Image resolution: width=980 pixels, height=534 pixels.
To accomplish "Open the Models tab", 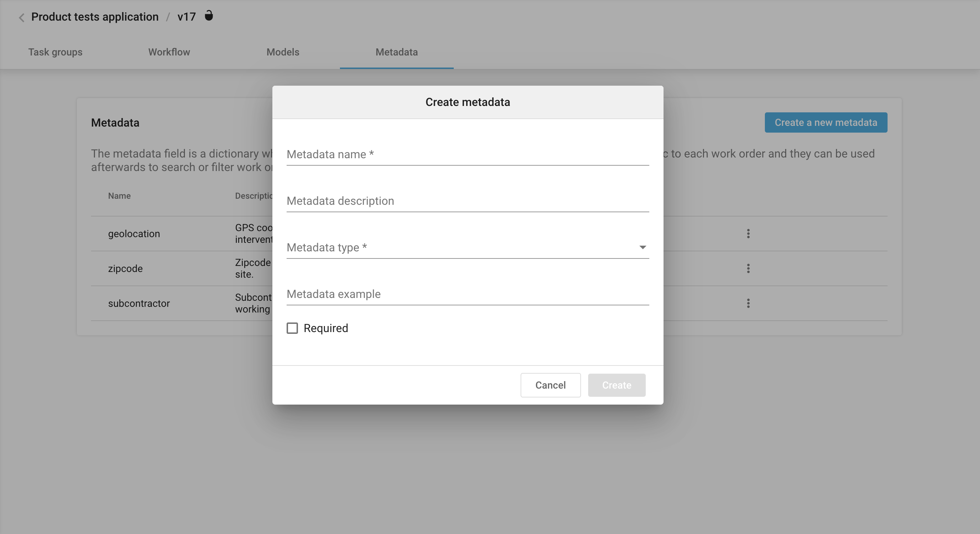I will 283,52.
